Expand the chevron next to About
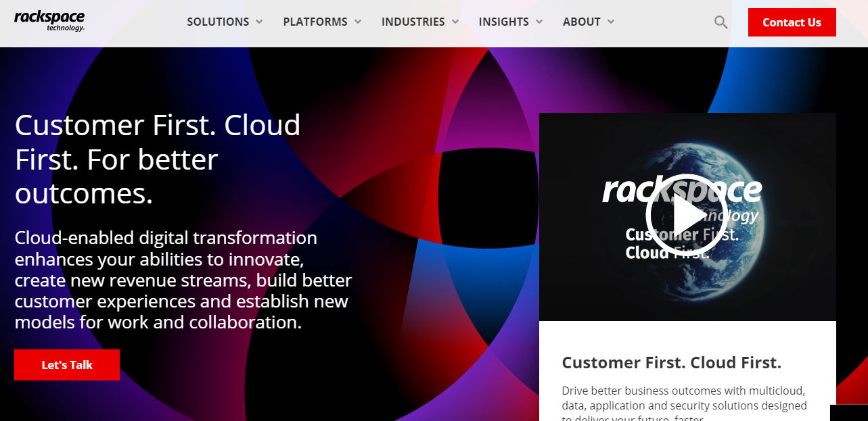Image resolution: width=868 pixels, height=421 pixels. (611, 22)
